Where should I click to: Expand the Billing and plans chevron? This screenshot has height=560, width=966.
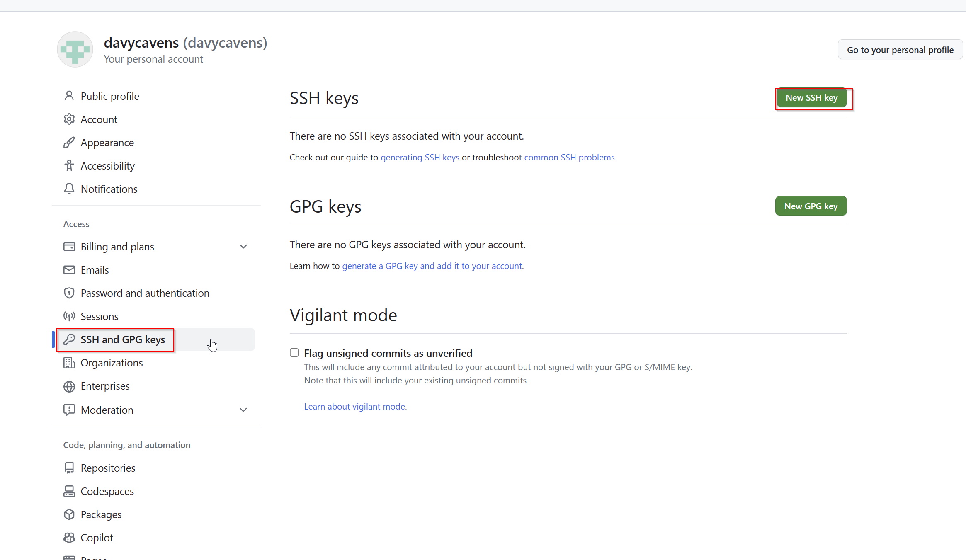click(x=243, y=247)
